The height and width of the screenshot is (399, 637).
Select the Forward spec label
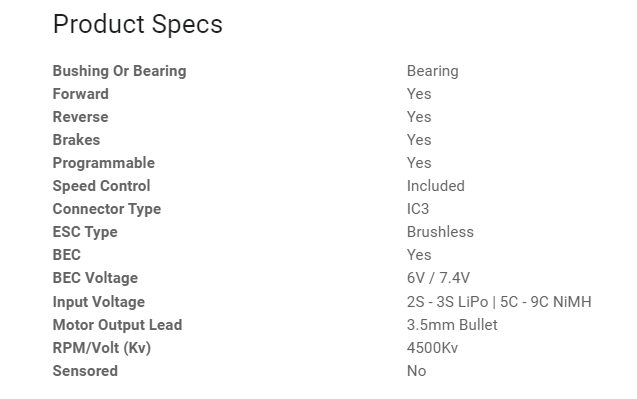tap(80, 94)
